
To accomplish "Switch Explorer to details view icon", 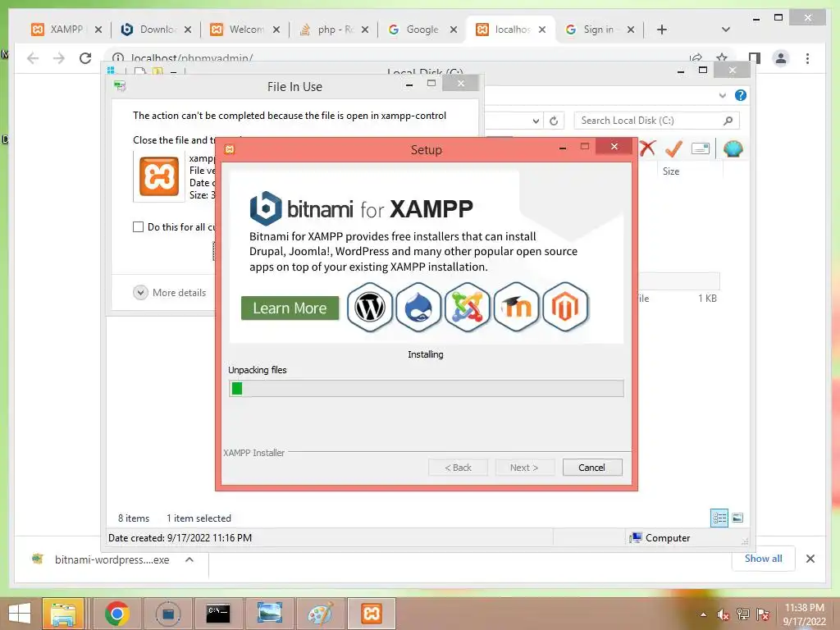I will tap(719, 518).
